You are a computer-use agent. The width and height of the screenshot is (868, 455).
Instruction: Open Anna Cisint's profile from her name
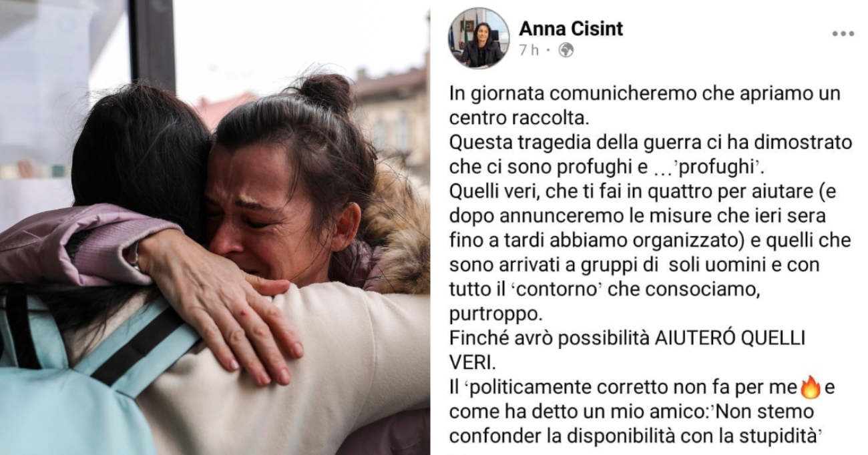(x=571, y=28)
